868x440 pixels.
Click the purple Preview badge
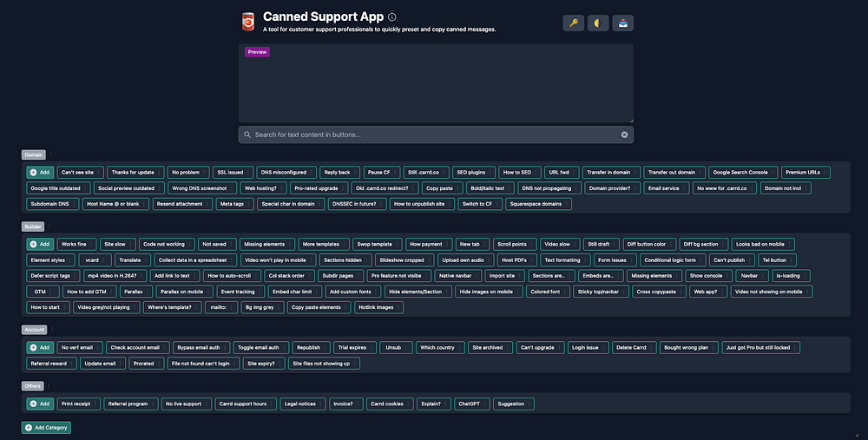pos(257,52)
